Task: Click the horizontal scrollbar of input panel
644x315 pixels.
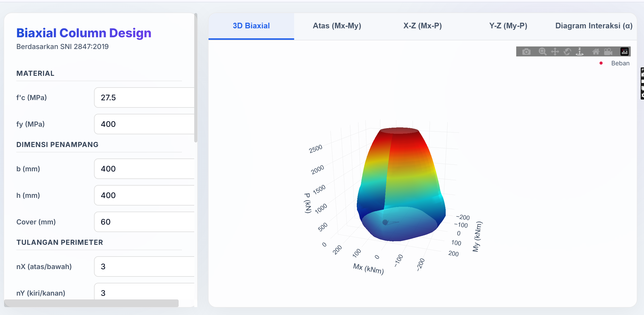Action: tap(91, 303)
